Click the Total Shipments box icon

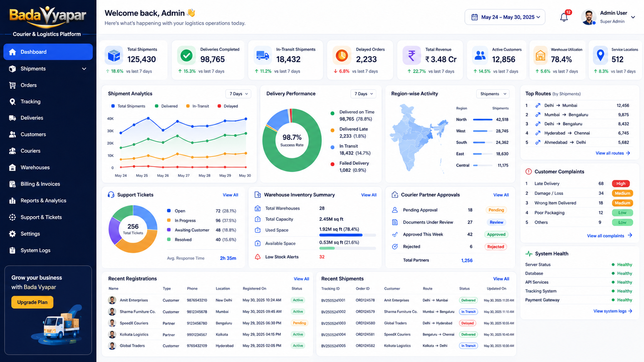114,56
